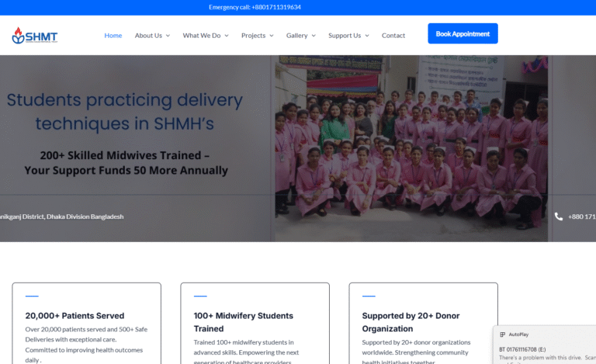The width and height of the screenshot is (596, 364).
Task: Select the Supported by 20+ Donor Organization heading
Action: 411,322
